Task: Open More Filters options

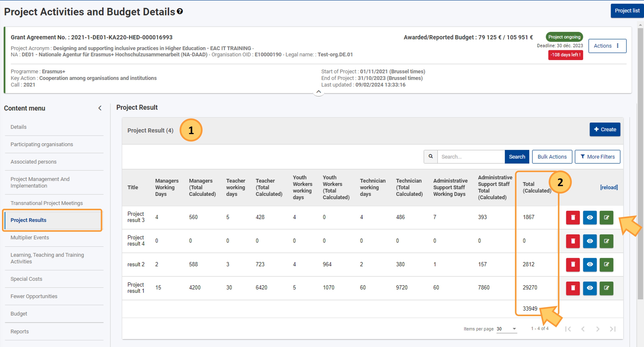Action: click(598, 157)
